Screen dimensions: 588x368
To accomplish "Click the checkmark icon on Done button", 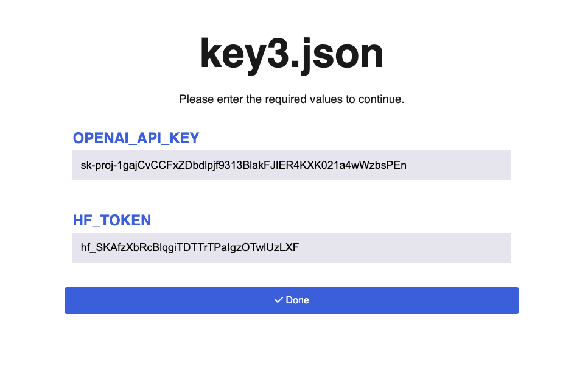I will [279, 300].
